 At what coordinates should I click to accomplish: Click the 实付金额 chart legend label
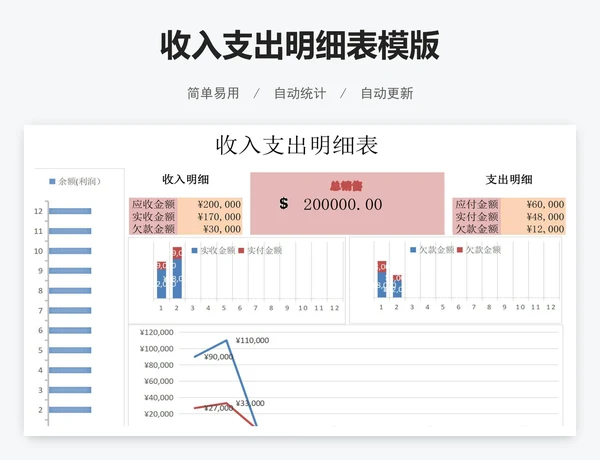pos(265,250)
